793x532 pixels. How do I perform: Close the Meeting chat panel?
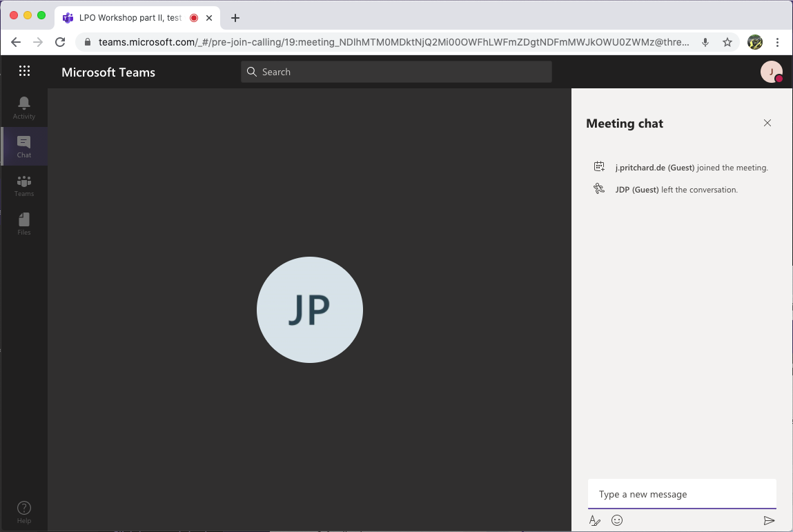coord(767,123)
